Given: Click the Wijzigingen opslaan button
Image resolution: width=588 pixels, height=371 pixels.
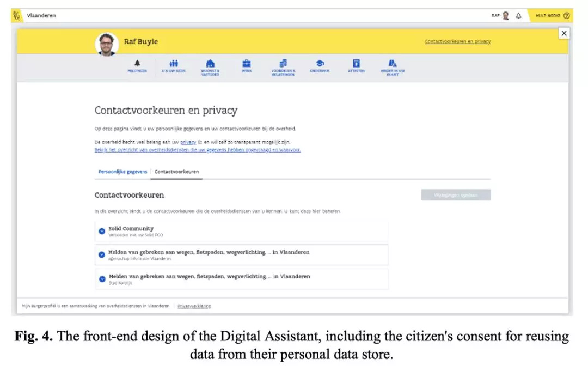Looking at the screenshot, I should click(x=456, y=195).
